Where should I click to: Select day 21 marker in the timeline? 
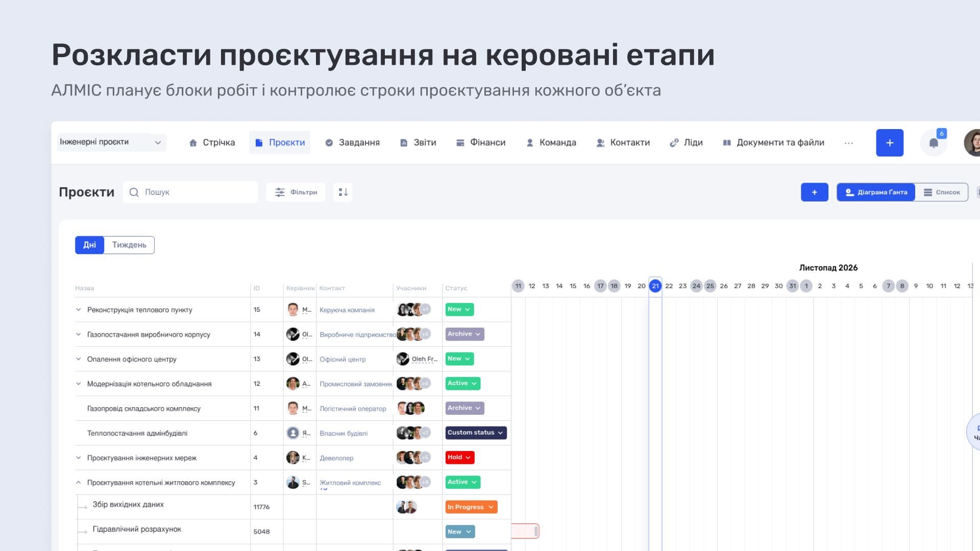655,286
